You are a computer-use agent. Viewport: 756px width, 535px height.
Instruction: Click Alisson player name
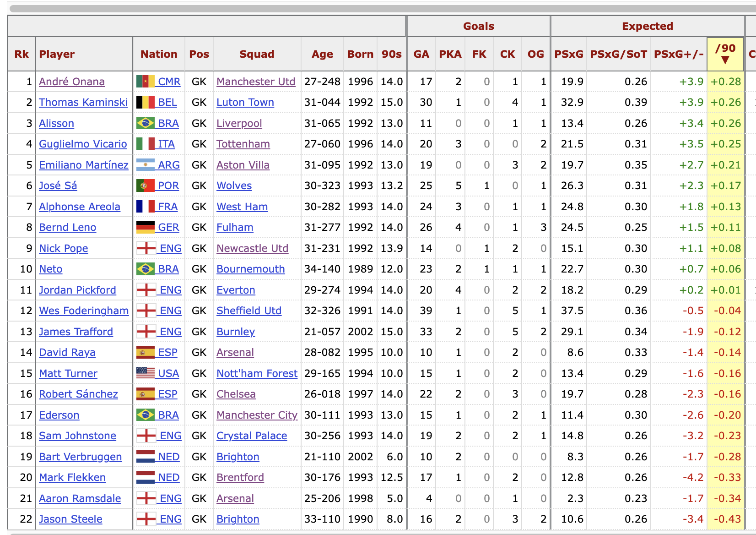(x=56, y=123)
